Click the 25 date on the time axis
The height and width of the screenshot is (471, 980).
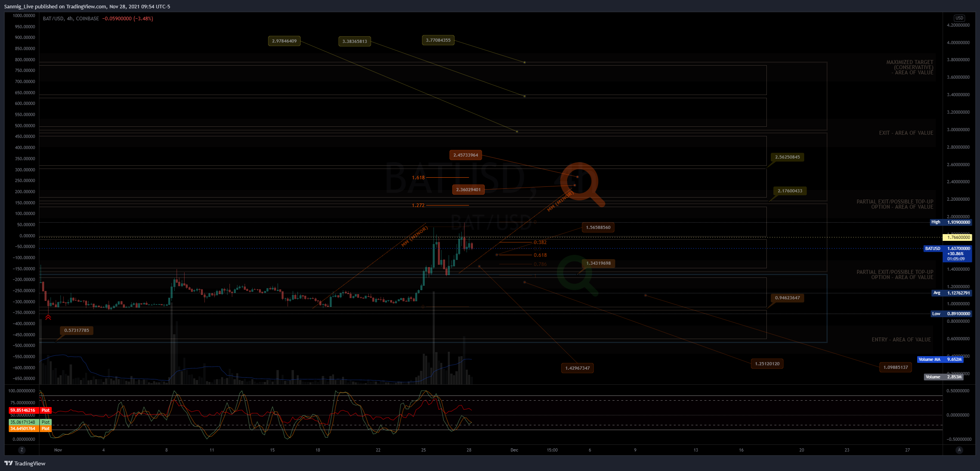(x=424, y=450)
